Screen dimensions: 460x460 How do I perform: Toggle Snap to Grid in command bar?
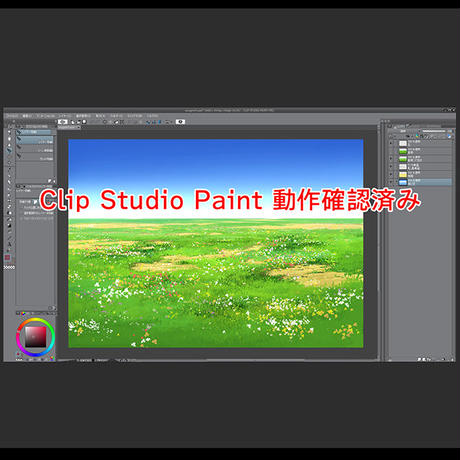[160, 122]
